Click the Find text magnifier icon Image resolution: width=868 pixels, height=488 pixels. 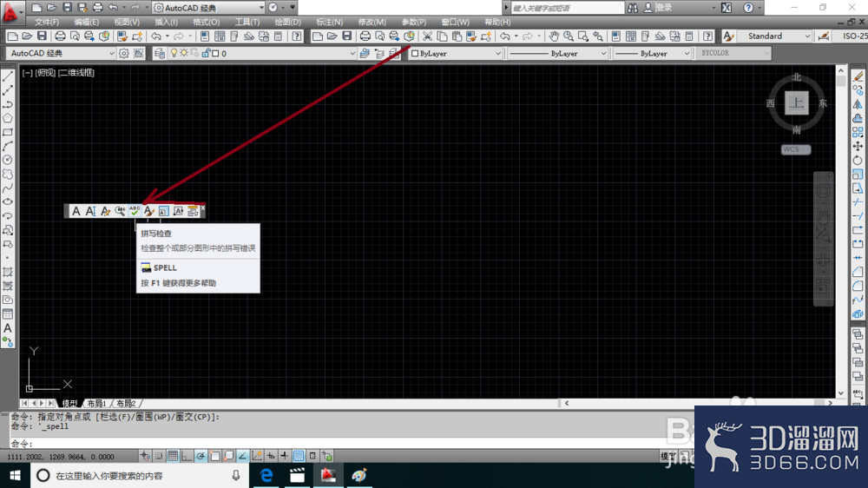pos(120,211)
